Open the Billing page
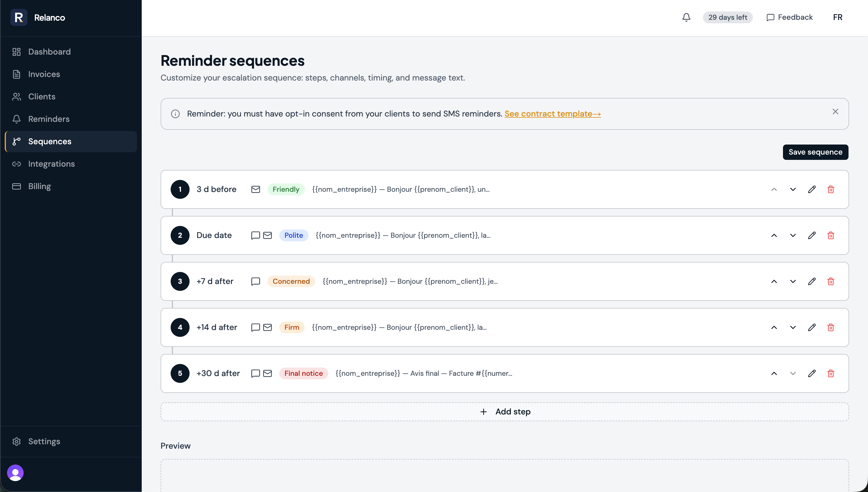This screenshot has height=492, width=868. [x=39, y=186]
